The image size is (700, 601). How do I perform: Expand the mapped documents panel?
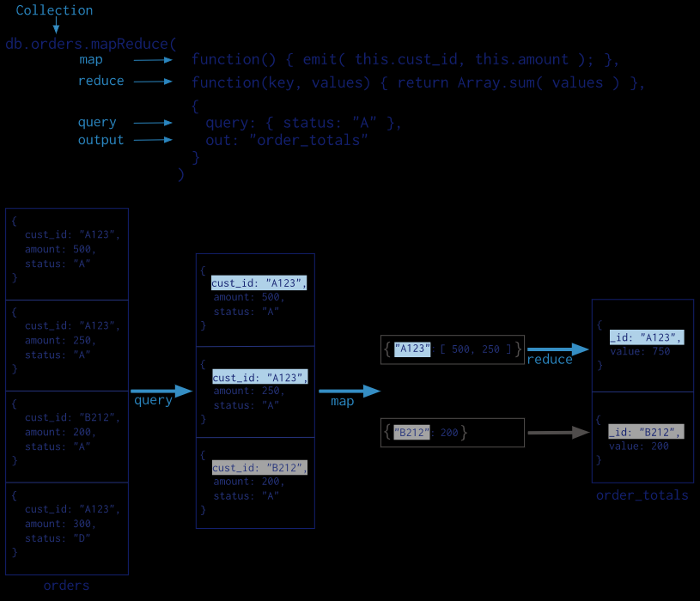[255, 391]
